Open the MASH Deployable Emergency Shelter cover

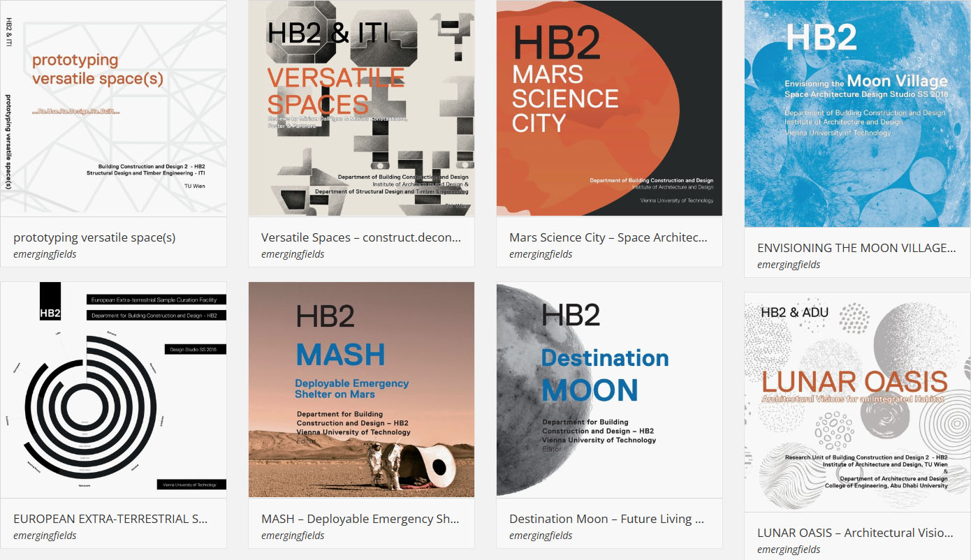361,390
